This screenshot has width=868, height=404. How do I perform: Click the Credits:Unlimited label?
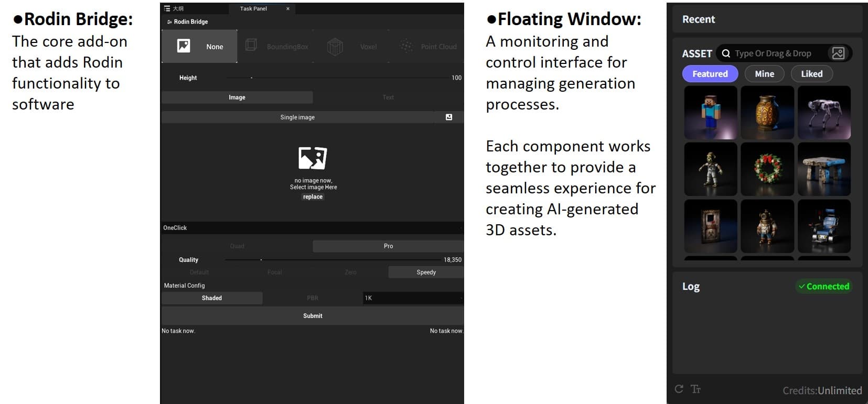coord(822,390)
